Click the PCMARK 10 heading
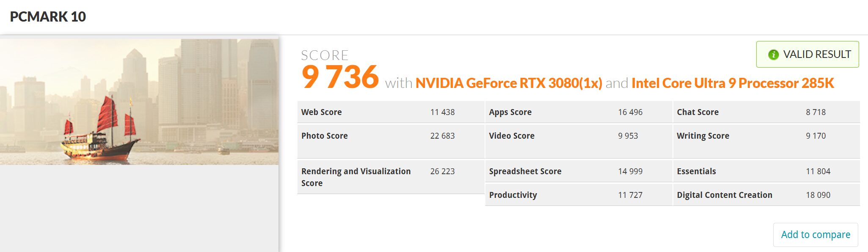Image resolution: width=868 pixels, height=252 pixels. coord(48,17)
